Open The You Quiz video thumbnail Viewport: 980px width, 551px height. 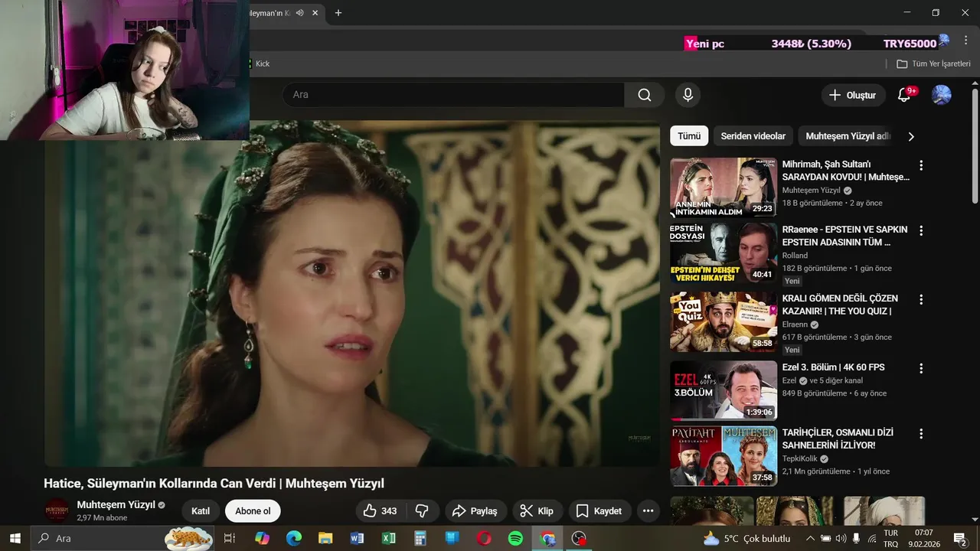pos(724,321)
